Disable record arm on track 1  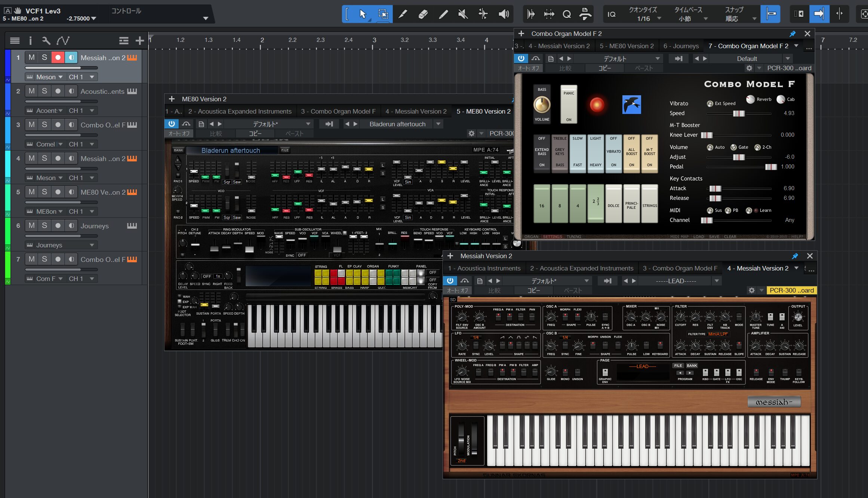[58, 58]
